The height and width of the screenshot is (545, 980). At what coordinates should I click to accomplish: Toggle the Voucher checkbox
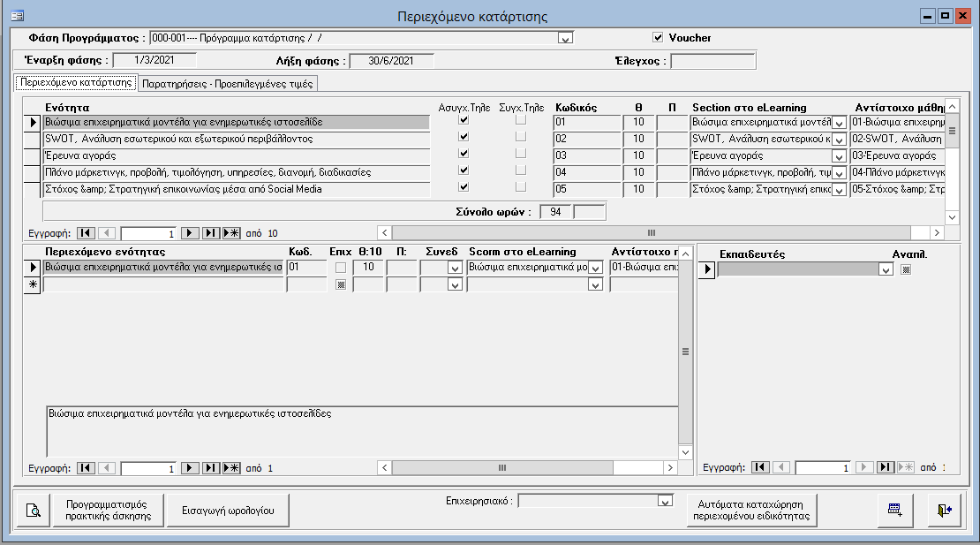[657, 38]
